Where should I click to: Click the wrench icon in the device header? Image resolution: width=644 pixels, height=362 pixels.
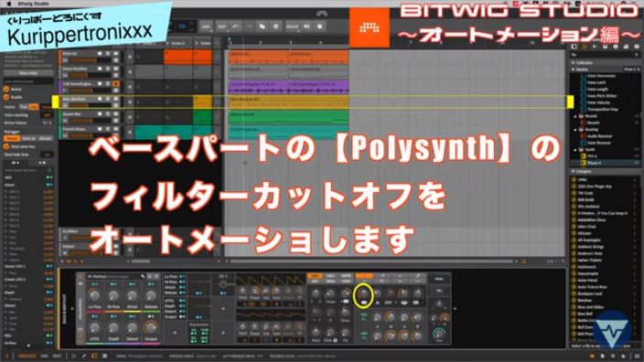point(143,277)
